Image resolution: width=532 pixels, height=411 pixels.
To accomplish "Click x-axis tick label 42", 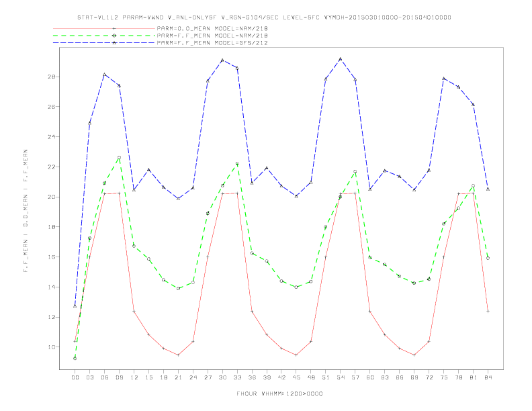I will click(281, 377).
